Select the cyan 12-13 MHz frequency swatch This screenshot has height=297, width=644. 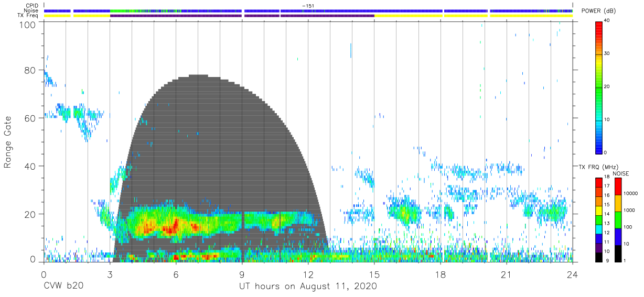coord(599,229)
